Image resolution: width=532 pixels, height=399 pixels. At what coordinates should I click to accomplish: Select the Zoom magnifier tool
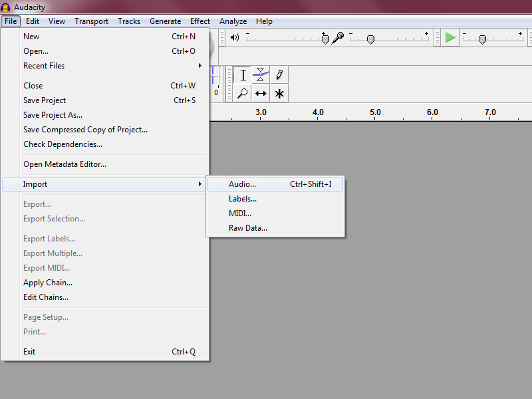click(x=243, y=93)
